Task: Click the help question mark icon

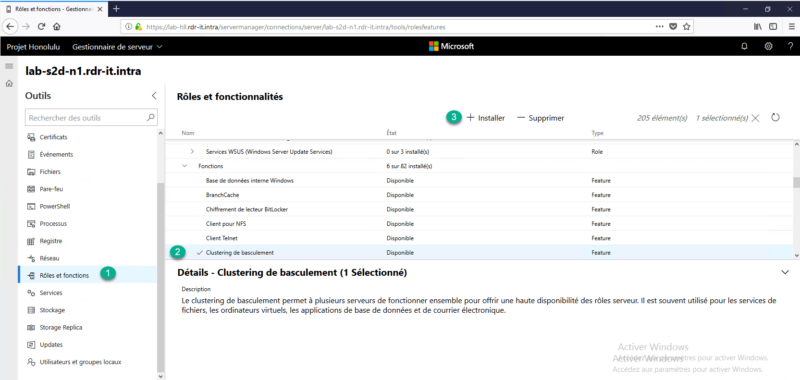Action: tap(790, 46)
